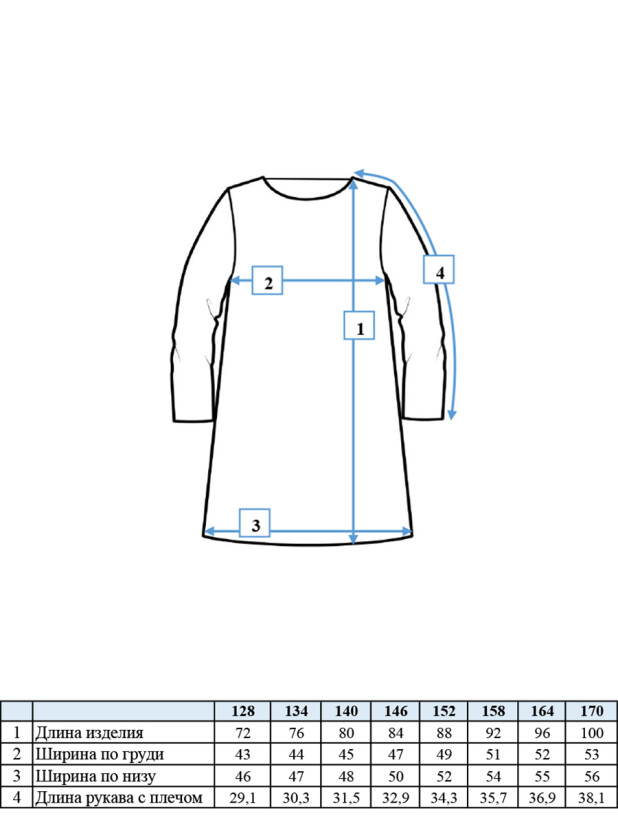
Task: Click the sleeve length value 29,1
Action: [243, 798]
